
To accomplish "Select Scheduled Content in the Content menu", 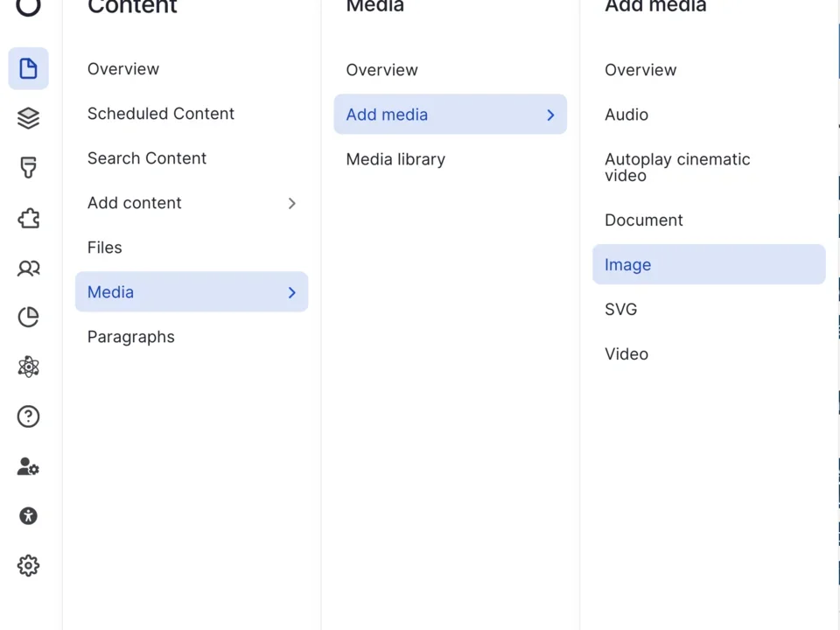I will pos(160,114).
